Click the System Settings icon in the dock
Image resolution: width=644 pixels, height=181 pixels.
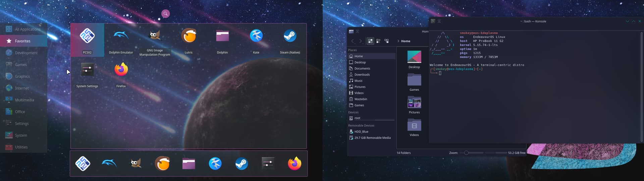[x=268, y=164]
